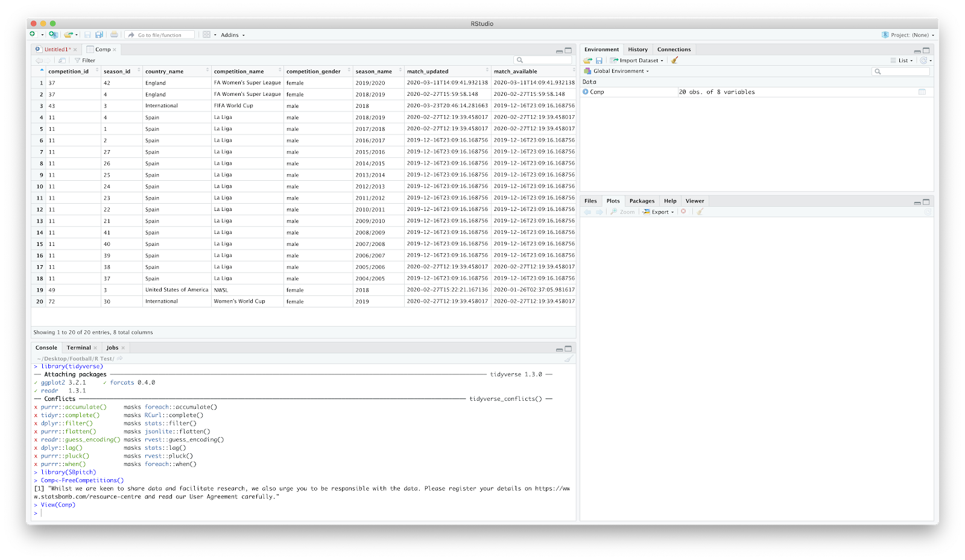Image resolution: width=965 pixels, height=560 pixels.
Task: Click the Show in new window icon
Action: click(62, 60)
